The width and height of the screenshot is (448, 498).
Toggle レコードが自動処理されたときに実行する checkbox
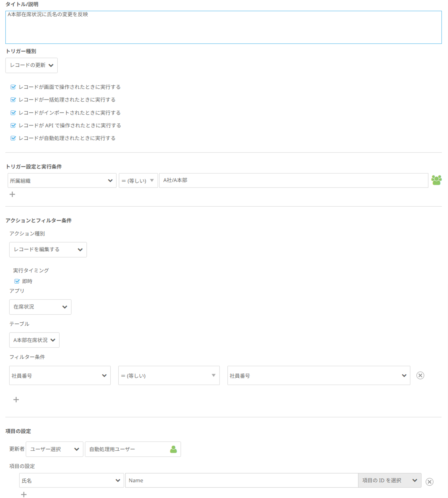click(13, 138)
